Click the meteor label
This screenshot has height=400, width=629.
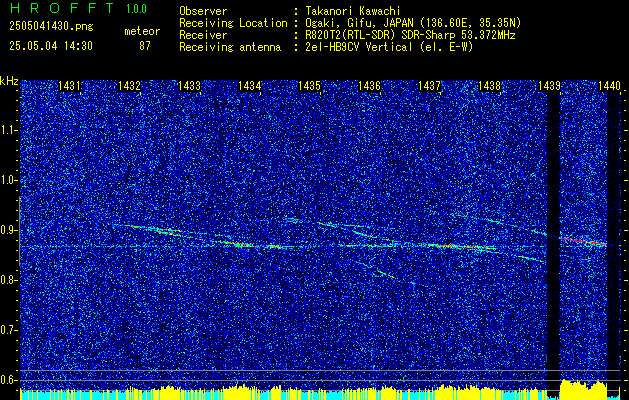click(142, 31)
